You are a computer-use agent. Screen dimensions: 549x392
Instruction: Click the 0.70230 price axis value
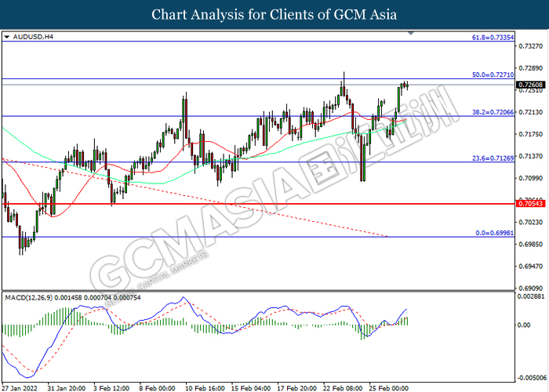[x=530, y=222]
